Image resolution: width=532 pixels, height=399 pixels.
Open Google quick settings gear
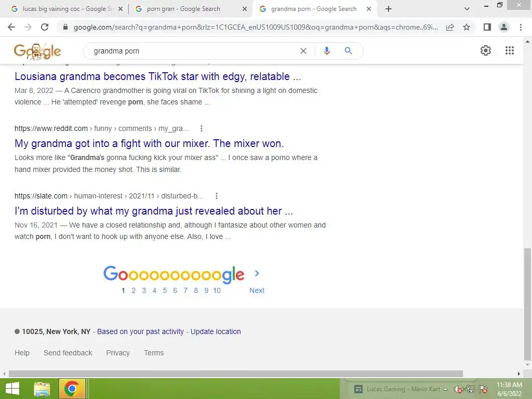click(486, 50)
